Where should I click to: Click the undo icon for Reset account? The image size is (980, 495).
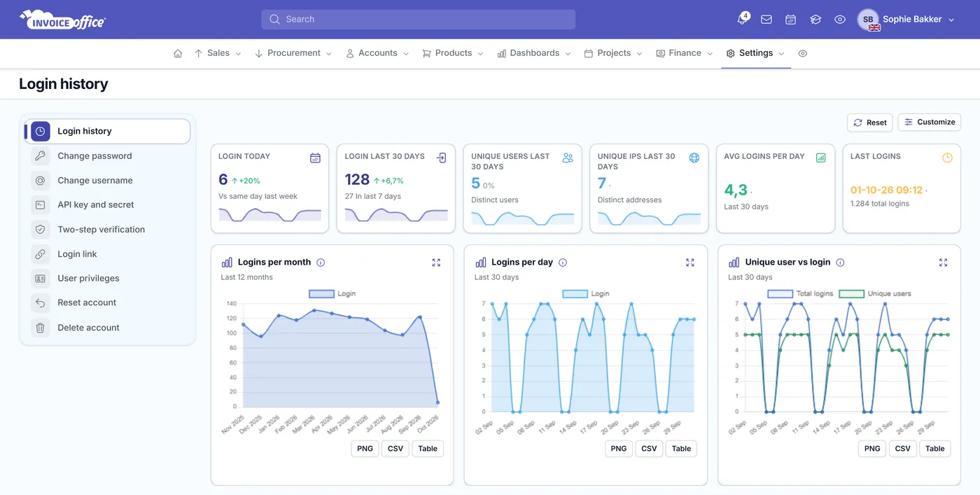(41, 303)
